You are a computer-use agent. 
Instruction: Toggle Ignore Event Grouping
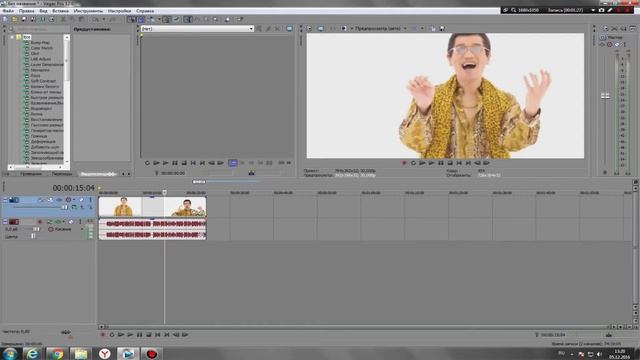point(176,19)
